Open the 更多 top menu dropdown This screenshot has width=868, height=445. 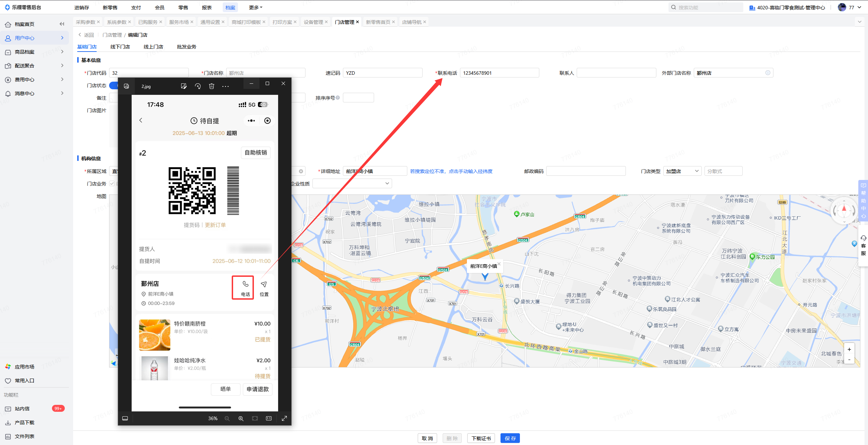pyautogui.click(x=256, y=7)
